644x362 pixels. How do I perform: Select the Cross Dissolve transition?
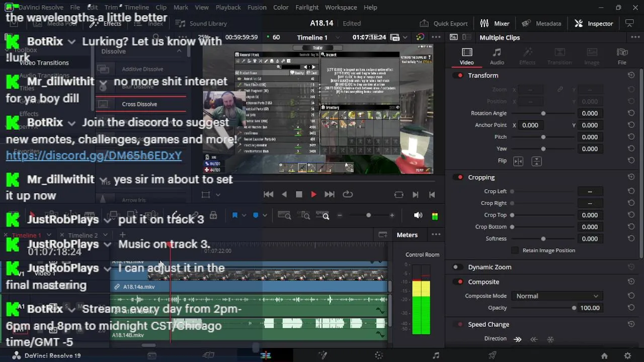(141, 104)
